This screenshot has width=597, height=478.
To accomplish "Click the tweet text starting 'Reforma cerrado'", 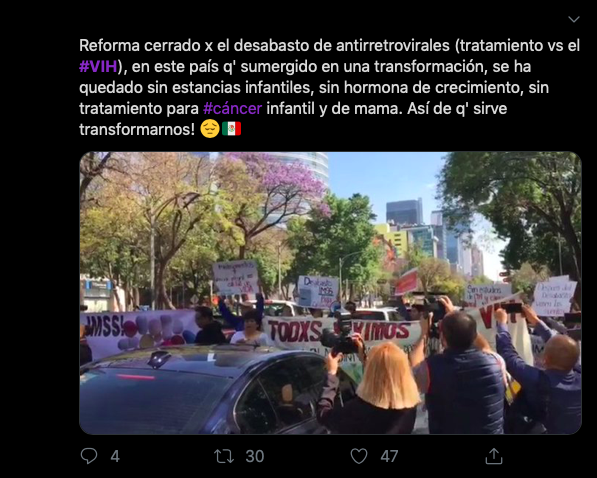I will click(x=330, y=87).
